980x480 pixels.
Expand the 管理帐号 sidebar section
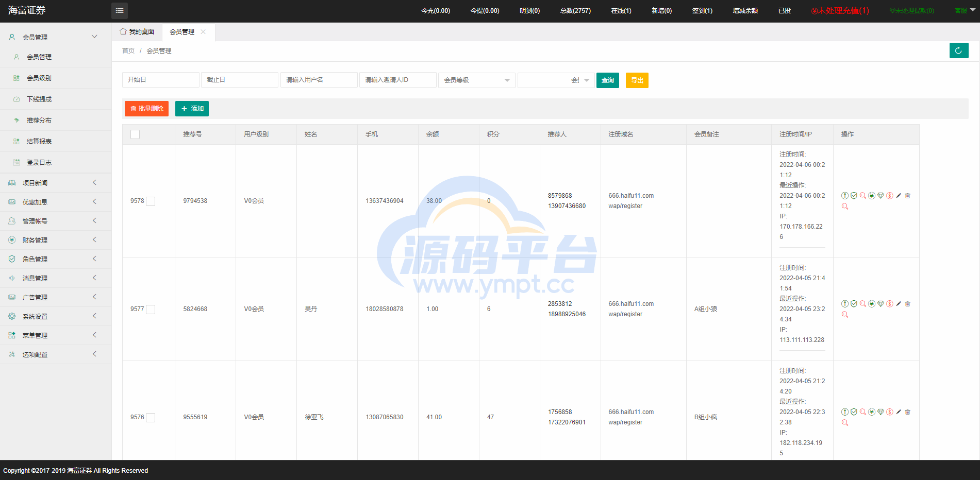(56, 221)
